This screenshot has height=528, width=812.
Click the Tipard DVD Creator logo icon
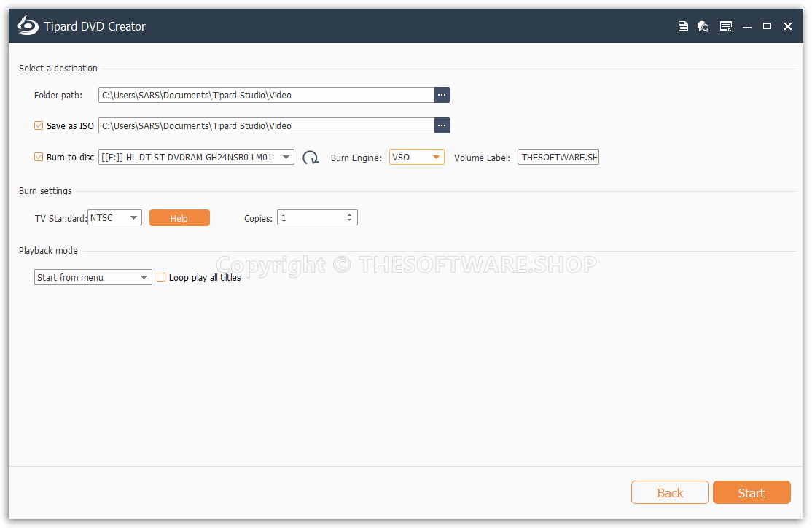pyautogui.click(x=28, y=26)
